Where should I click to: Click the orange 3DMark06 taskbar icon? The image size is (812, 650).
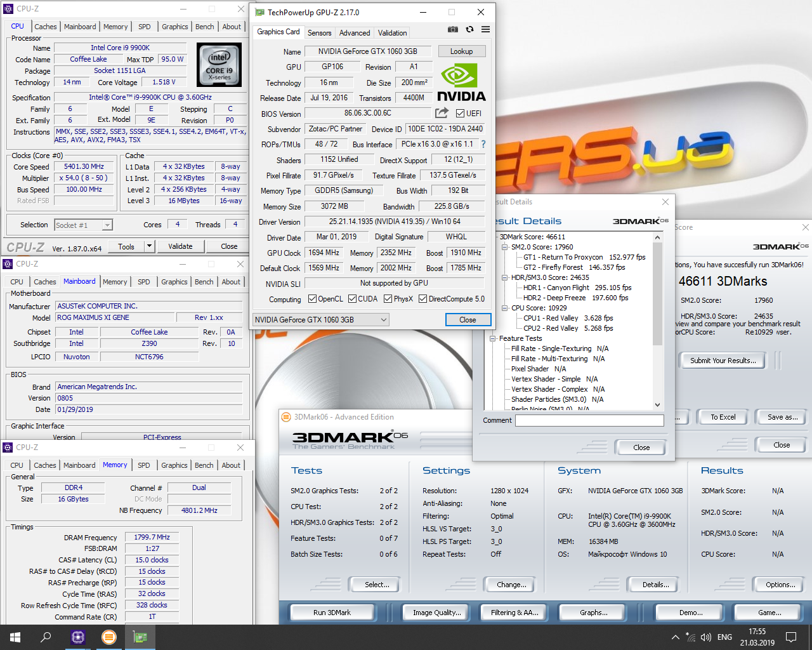tap(109, 637)
